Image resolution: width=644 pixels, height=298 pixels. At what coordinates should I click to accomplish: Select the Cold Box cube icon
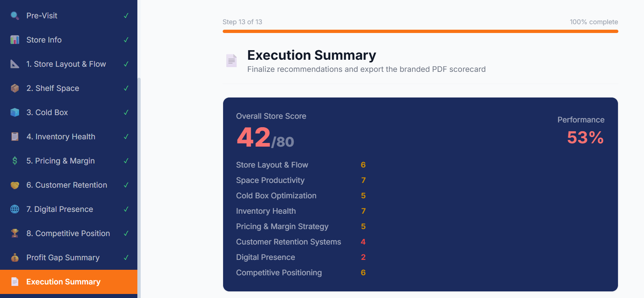15,112
